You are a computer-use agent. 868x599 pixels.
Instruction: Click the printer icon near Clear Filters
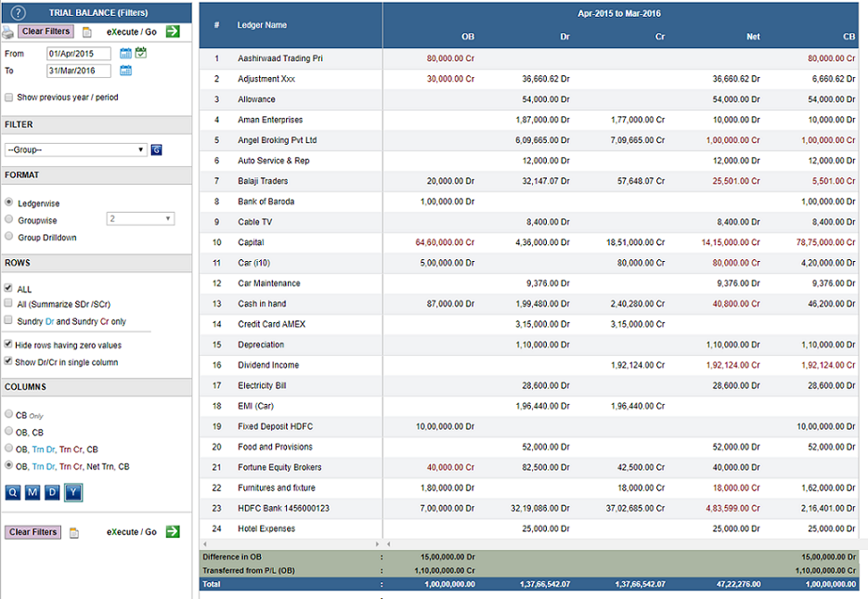(7, 33)
